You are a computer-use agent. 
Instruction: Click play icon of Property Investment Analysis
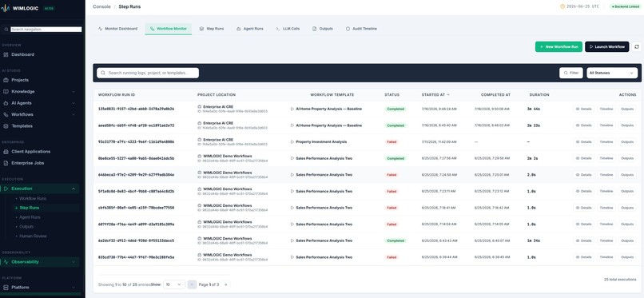pyautogui.click(x=292, y=142)
